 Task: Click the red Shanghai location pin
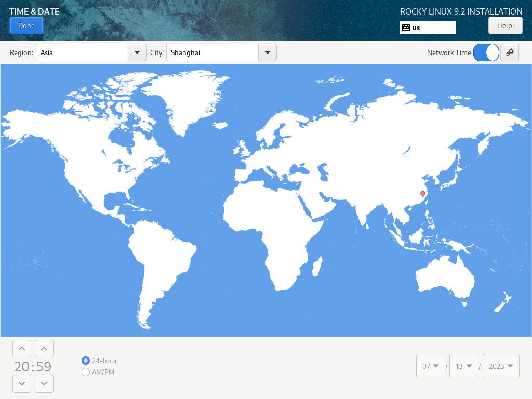tap(423, 194)
